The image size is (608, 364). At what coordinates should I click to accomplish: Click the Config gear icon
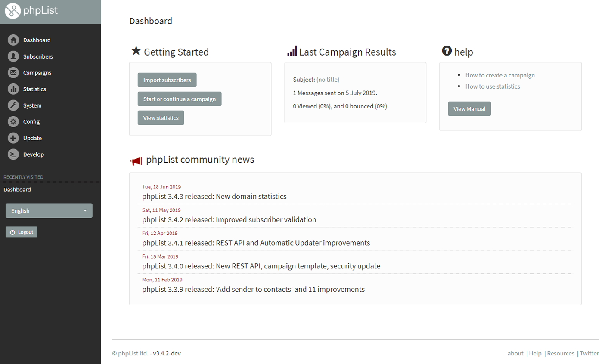click(x=12, y=122)
